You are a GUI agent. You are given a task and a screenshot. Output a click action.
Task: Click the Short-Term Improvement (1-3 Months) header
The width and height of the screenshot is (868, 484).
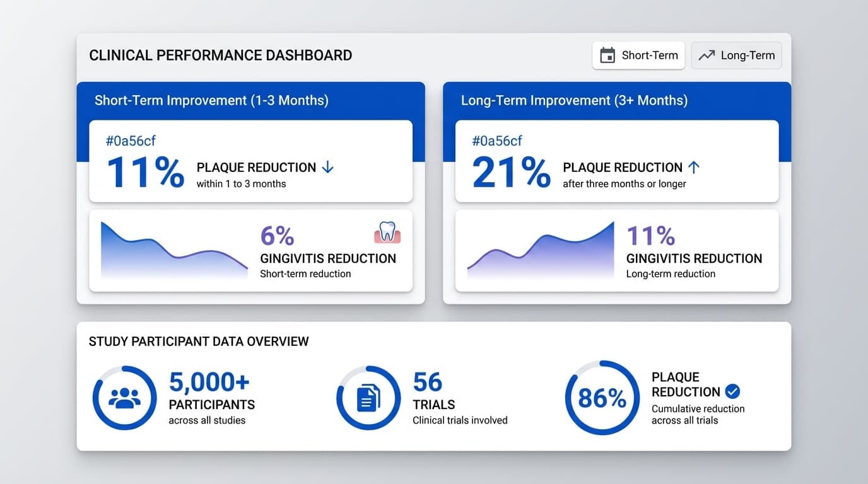click(x=211, y=100)
